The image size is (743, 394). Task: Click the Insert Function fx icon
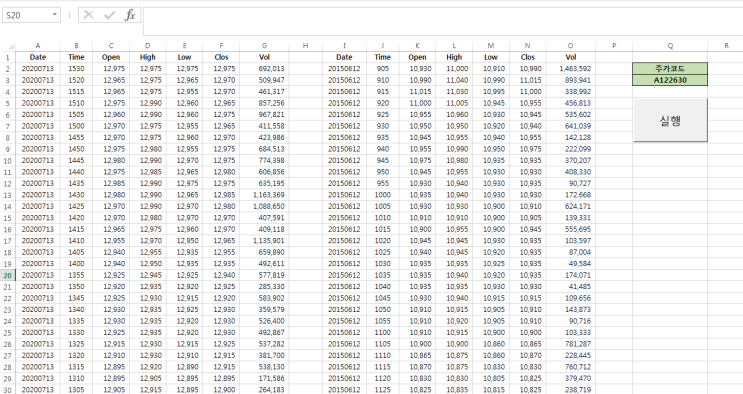[x=130, y=15]
